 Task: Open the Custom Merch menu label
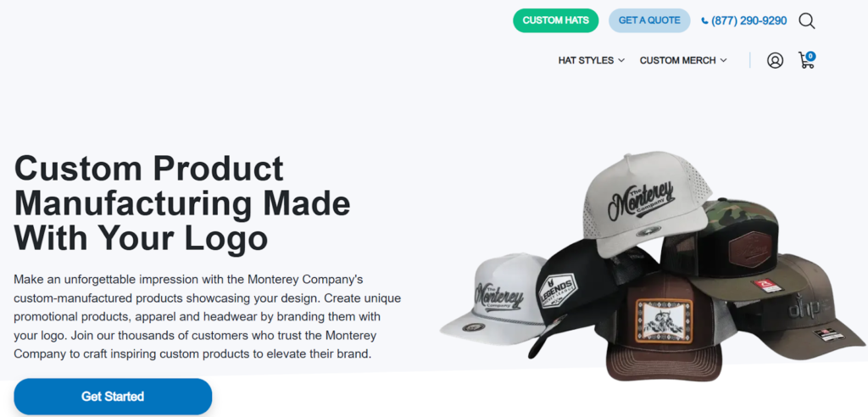click(x=678, y=60)
